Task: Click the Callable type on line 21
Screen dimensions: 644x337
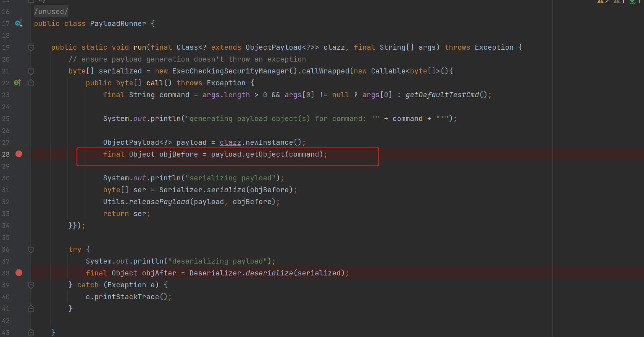Action: [x=388, y=71]
